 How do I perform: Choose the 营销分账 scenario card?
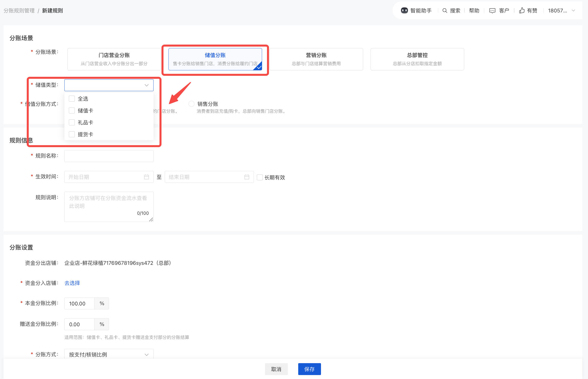tap(316, 59)
